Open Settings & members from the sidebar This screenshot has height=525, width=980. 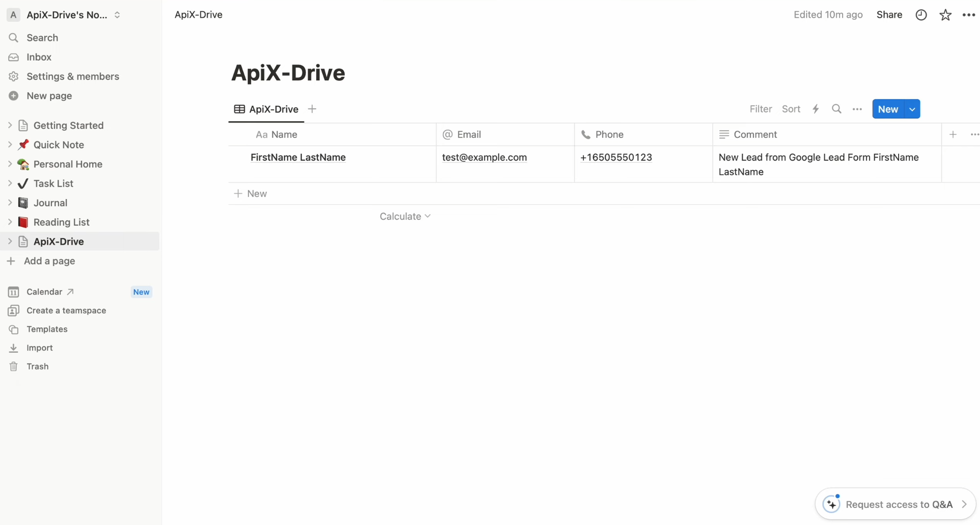coord(73,76)
